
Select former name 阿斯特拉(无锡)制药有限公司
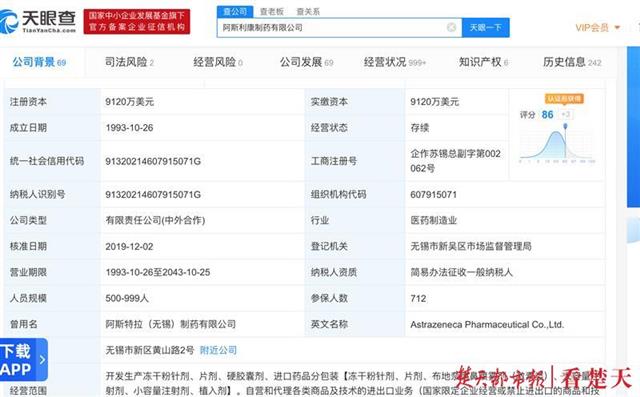pos(171,324)
